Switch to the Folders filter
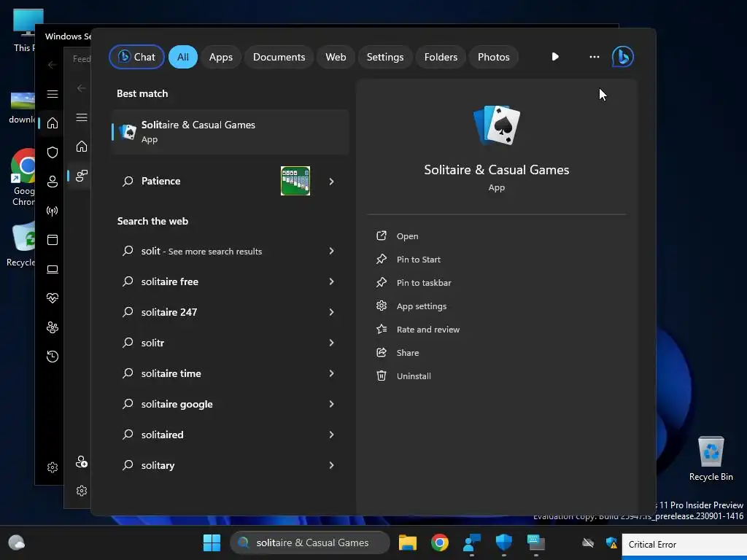 point(441,57)
